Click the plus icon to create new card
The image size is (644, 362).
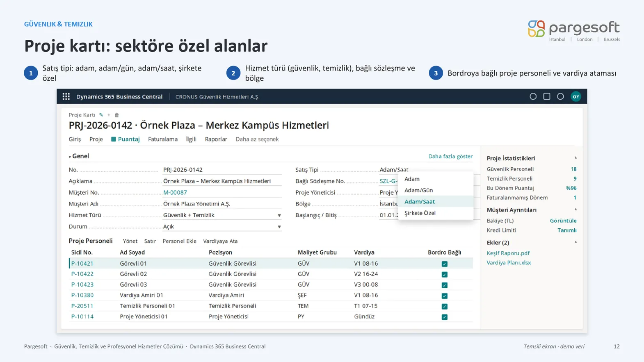pyautogui.click(x=109, y=115)
